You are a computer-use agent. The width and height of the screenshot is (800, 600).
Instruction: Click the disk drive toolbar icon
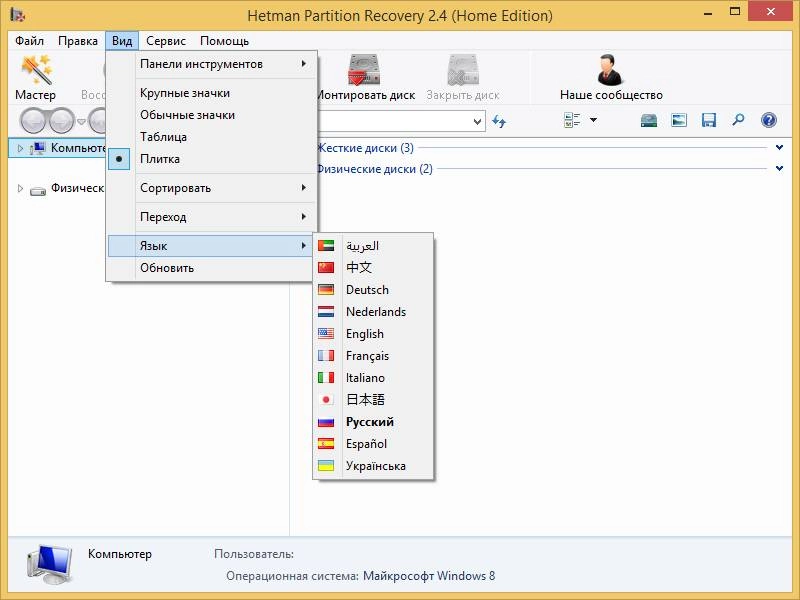coord(648,120)
